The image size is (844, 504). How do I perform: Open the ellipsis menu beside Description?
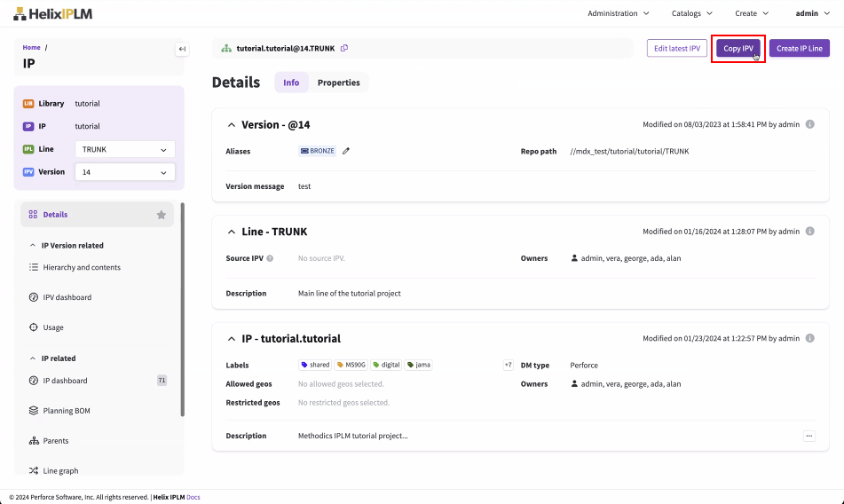[x=809, y=436]
